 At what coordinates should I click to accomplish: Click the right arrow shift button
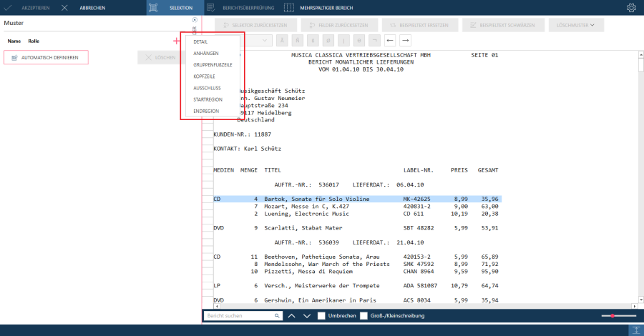[x=405, y=40]
